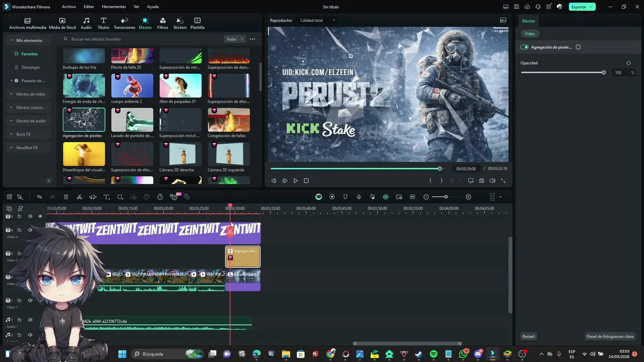This screenshot has width=644, height=362.
Task: Take a snapshot with camera icon
Action: point(481,180)
